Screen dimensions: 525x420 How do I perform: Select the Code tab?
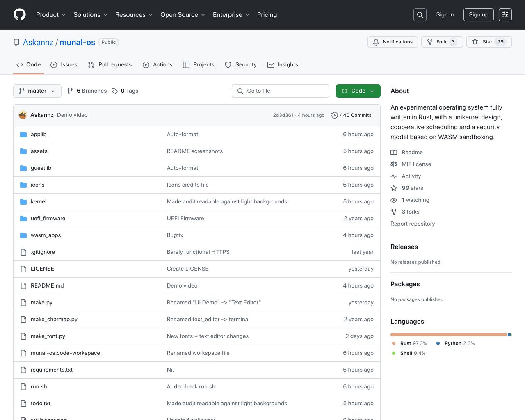(x=29, y=65)
